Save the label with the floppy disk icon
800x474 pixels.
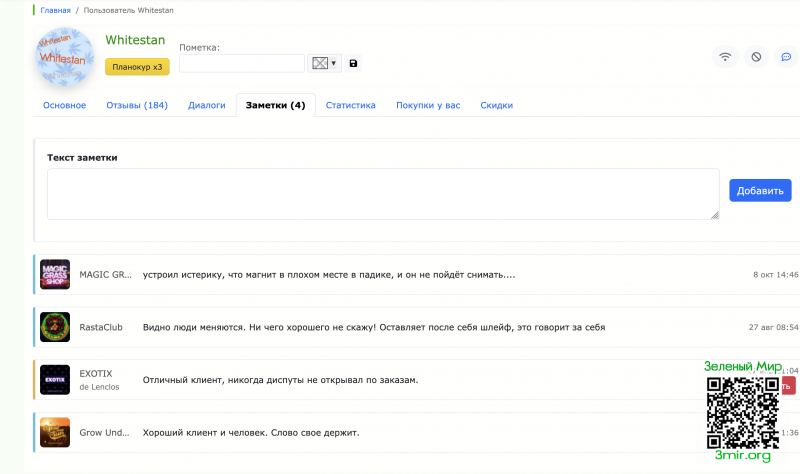(x=353, y=64)
